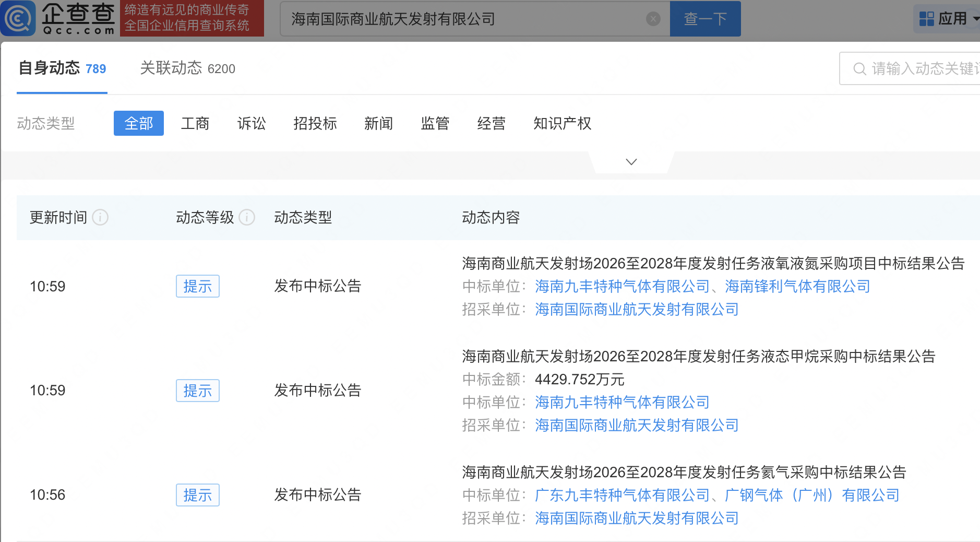Viewport: 980px width, 542px height.
Task: Click info icon beside 动态等级 column
Action: 247,218
